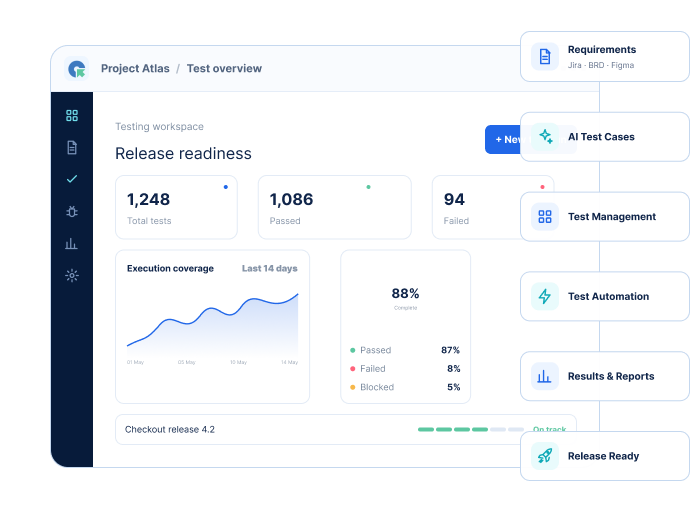690x513 pixels.
Task: Open the Test Management card
Action: (x=605, y=216)
